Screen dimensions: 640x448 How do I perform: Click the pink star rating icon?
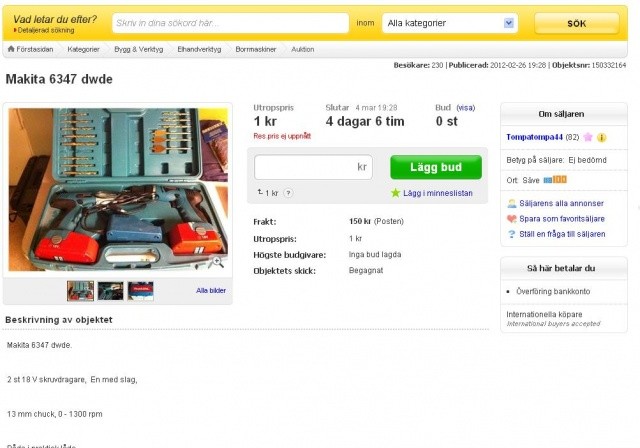tap(588, 137)
